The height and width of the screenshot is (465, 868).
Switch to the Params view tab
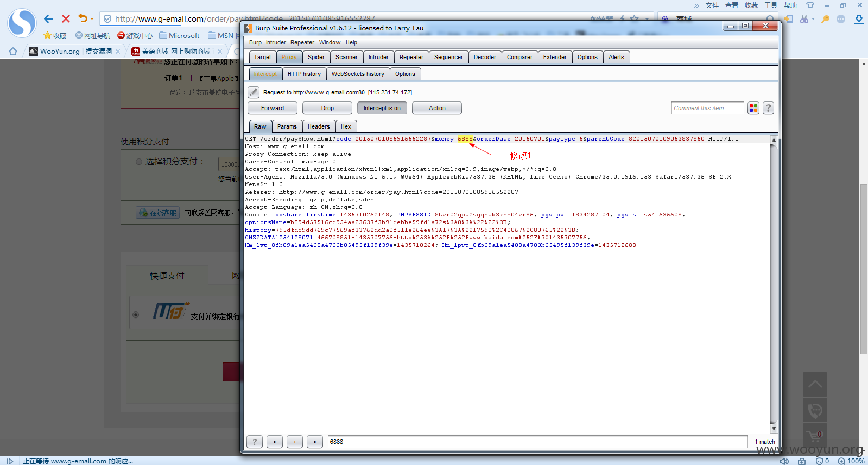click(287, 126)
